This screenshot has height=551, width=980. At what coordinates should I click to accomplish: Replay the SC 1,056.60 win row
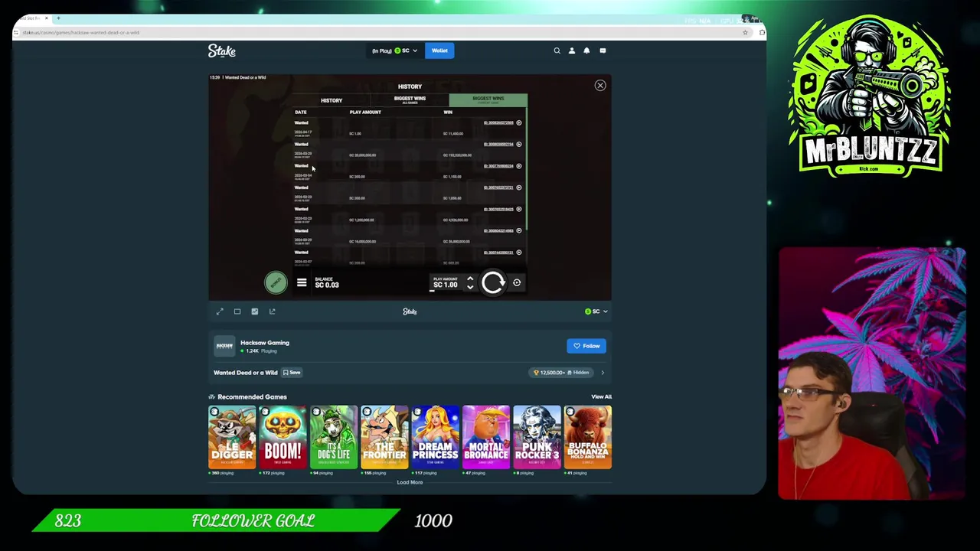click(519, 187)
